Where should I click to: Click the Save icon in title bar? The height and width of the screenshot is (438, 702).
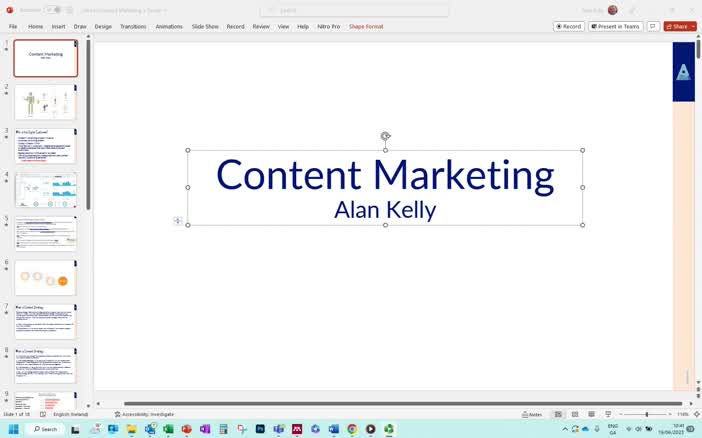[x=69, y=10]
